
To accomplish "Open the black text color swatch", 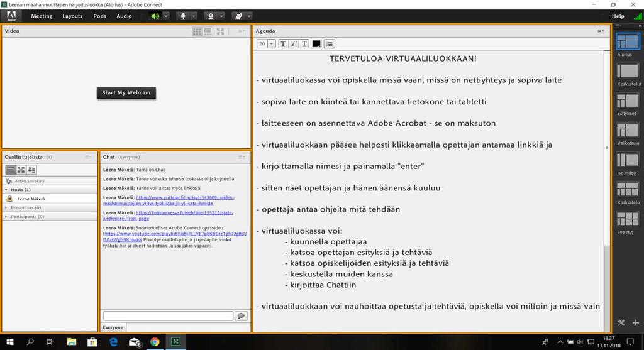I will pos(316,44).
